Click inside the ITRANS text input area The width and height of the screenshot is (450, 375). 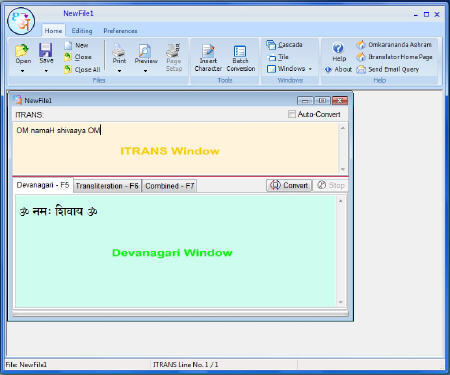pos(176,148)
